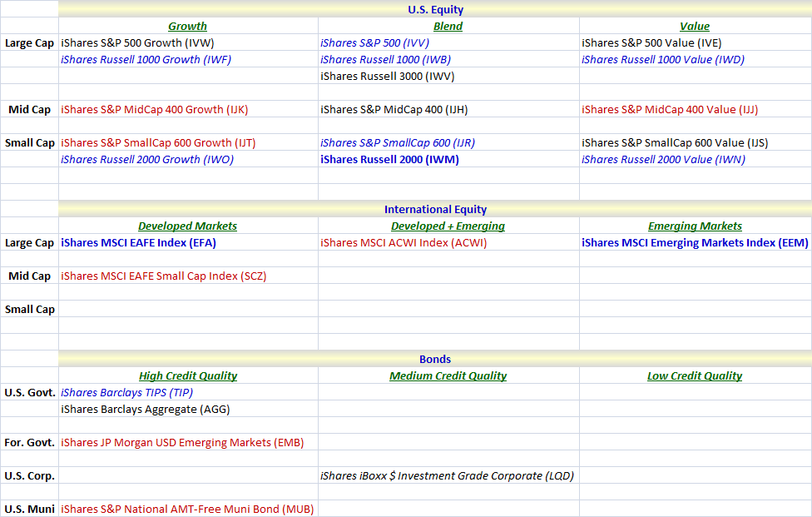This screenshot has width=812, height=517.
Task: Select iShares Russell 1000 Value (IWD) cell
Action: [x=696, y=59]
